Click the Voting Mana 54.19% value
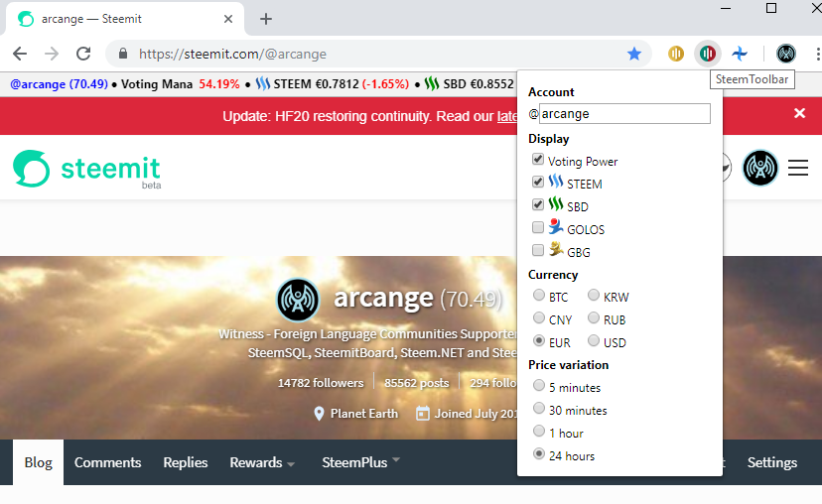This screenshot has height=504, width=822. coord(219,83)
